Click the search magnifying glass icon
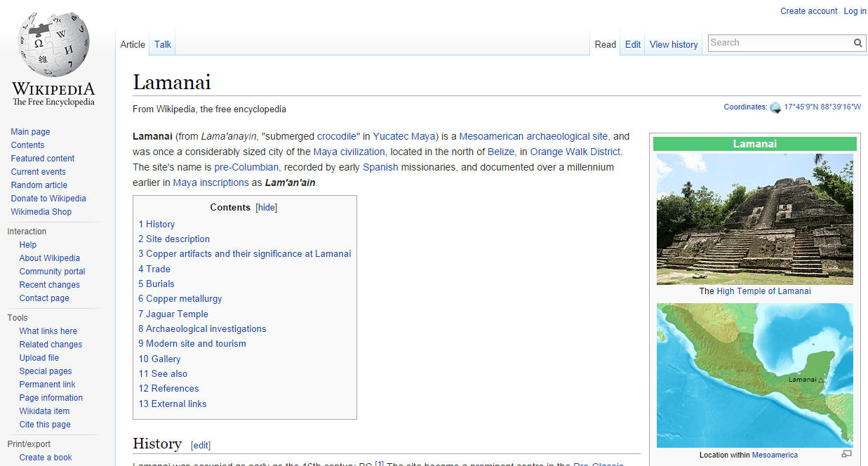 tap(857, 43)
